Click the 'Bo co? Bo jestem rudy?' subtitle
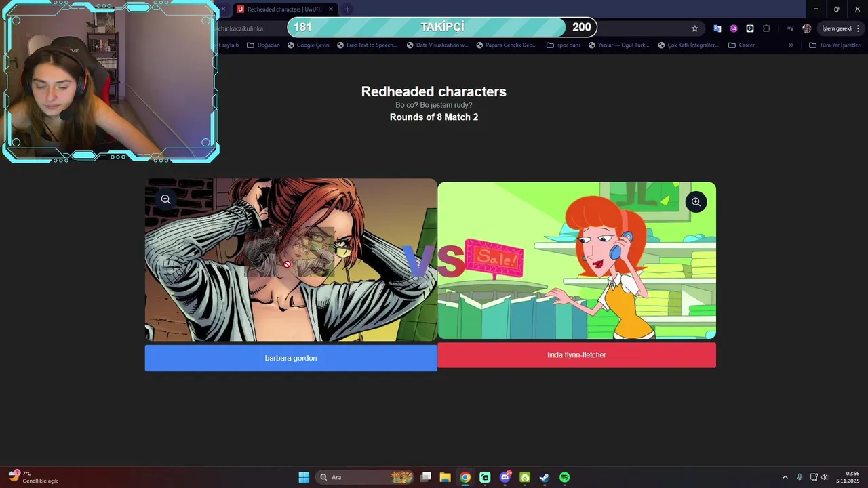 click(x=434, y=105)
